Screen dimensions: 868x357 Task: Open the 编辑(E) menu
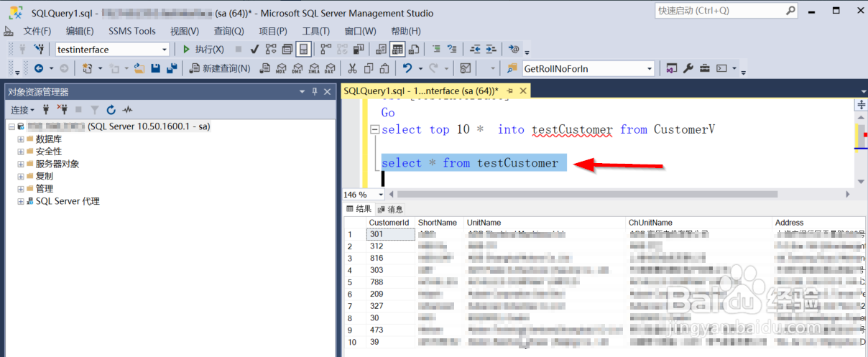pos(80,31)
